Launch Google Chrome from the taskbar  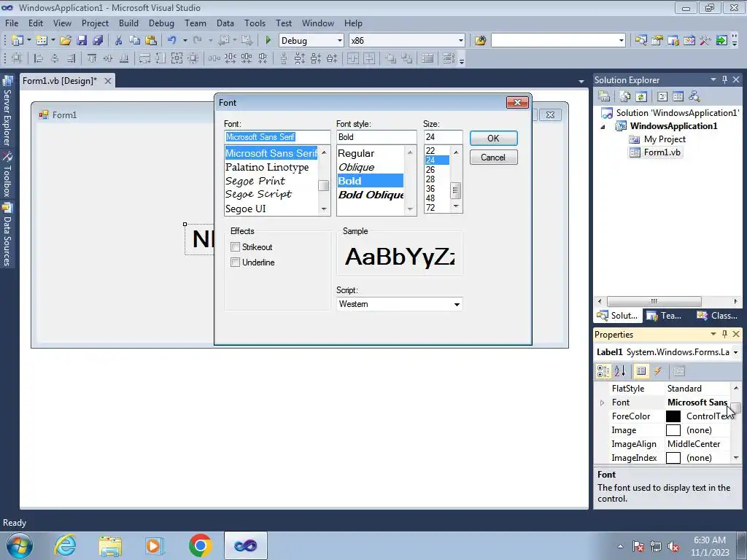coord(200,545)
